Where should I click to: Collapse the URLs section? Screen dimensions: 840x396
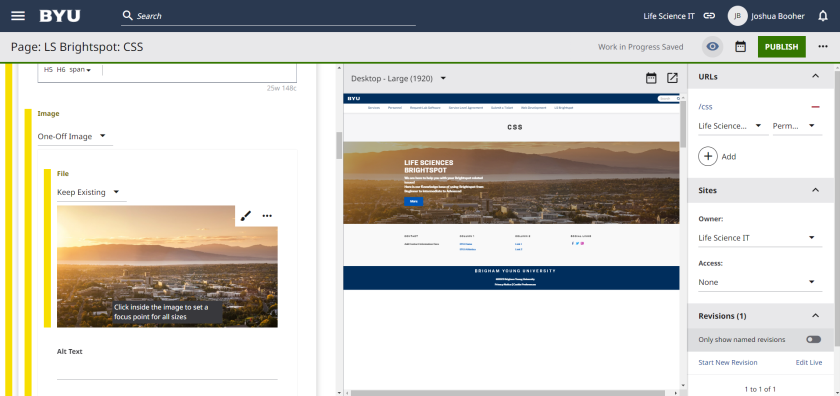tap(815, 77)
